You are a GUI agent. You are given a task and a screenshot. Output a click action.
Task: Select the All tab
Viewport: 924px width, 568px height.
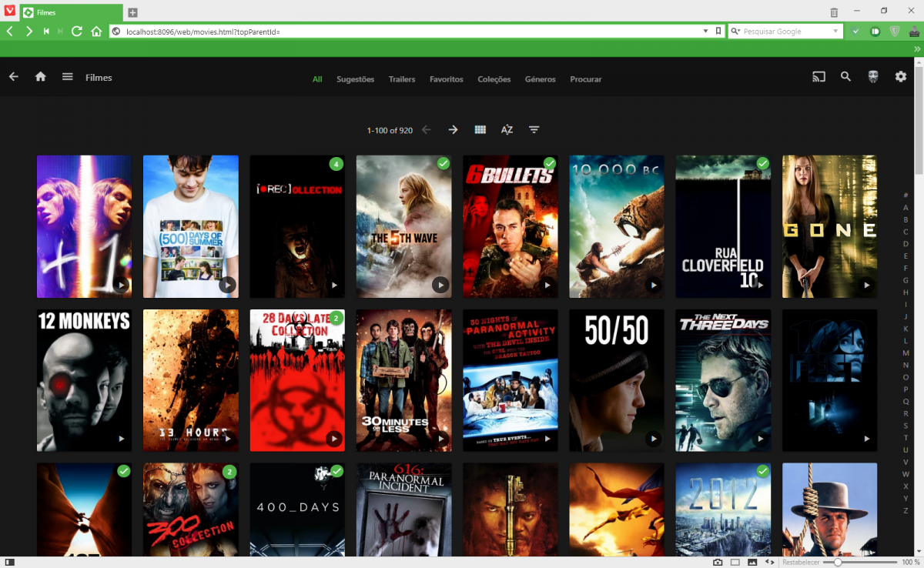coord(317,79)
